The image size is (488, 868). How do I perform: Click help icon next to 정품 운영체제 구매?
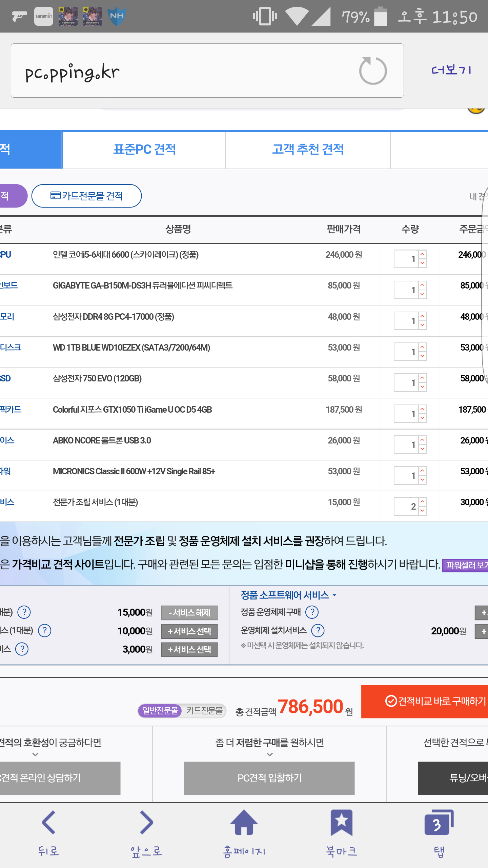click(x=312, y=612)
